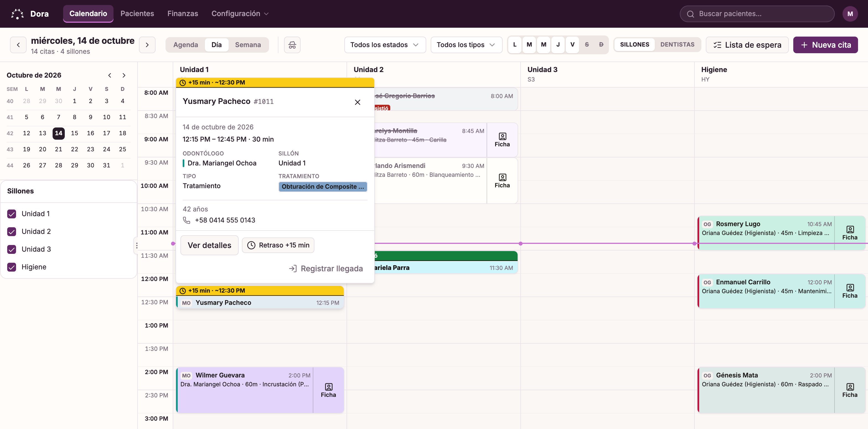The width and height of the screenshot is (868, 429).
Task: Open Ficha for Génesis Mata appointment
Action: (x=850, y=390)
